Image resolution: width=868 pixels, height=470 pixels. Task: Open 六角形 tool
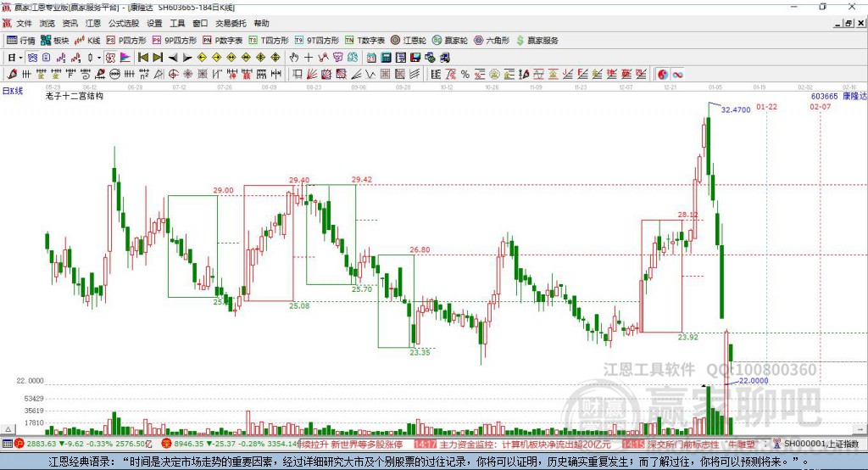492,41
